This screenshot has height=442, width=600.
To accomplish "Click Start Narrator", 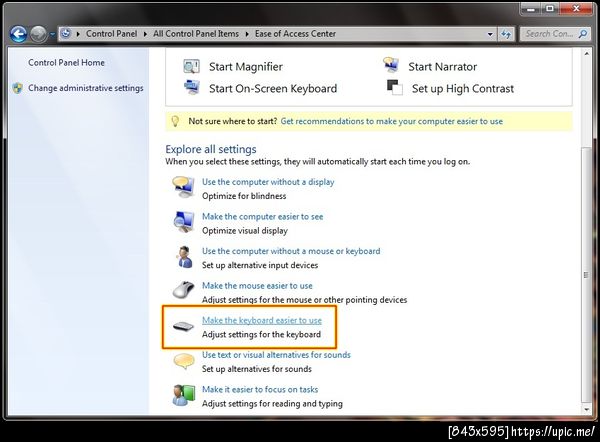I will (443, 67).
